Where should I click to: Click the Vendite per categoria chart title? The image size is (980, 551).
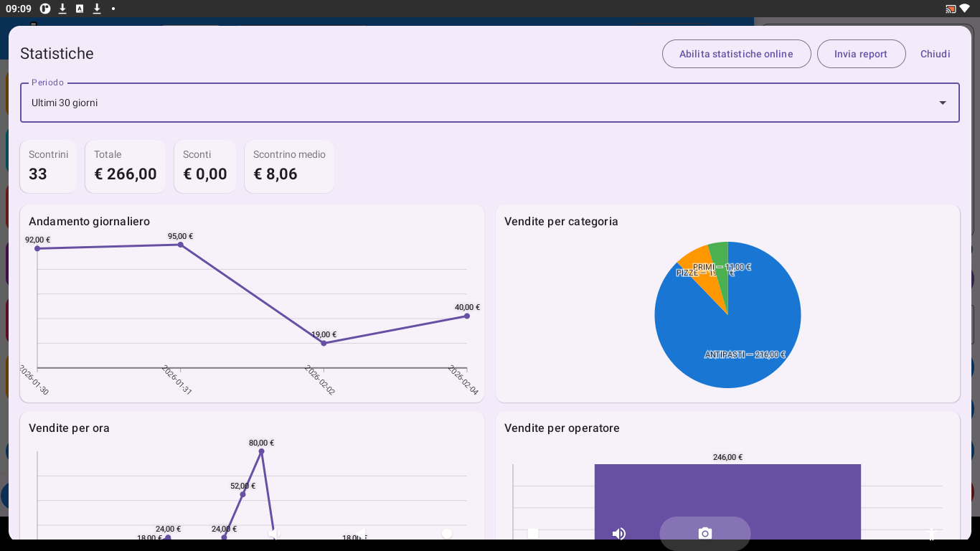coord(561,222)
